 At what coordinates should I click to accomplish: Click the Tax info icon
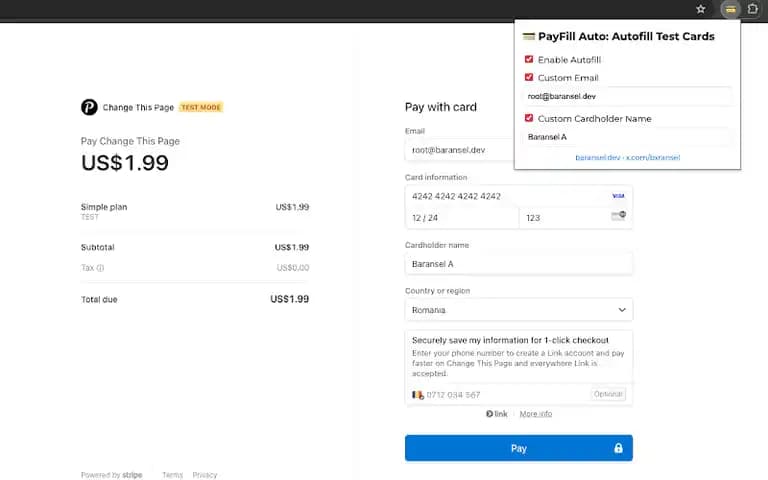click(x=100, y=268)
